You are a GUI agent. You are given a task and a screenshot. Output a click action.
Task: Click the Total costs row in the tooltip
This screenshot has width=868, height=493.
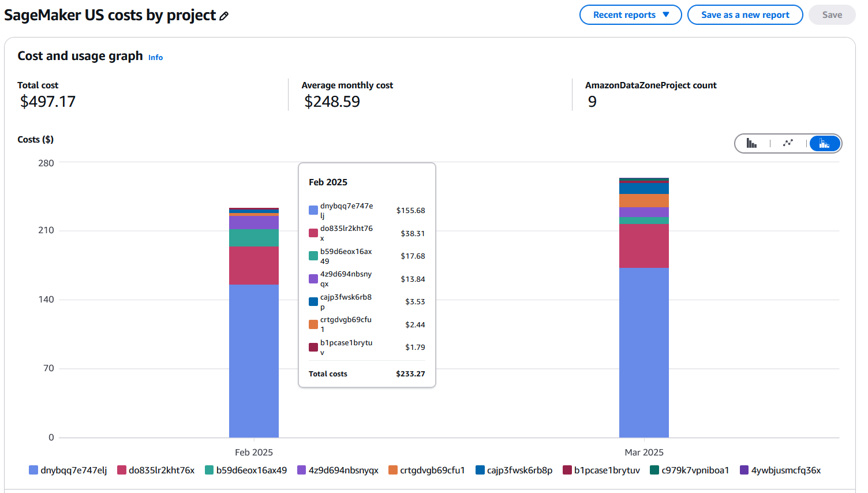(x=366, y=374)
